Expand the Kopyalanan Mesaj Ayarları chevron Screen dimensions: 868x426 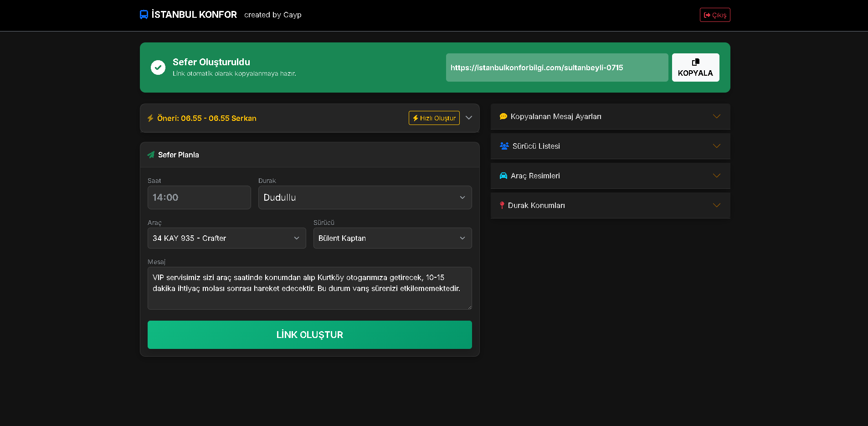tap(716, 117)
